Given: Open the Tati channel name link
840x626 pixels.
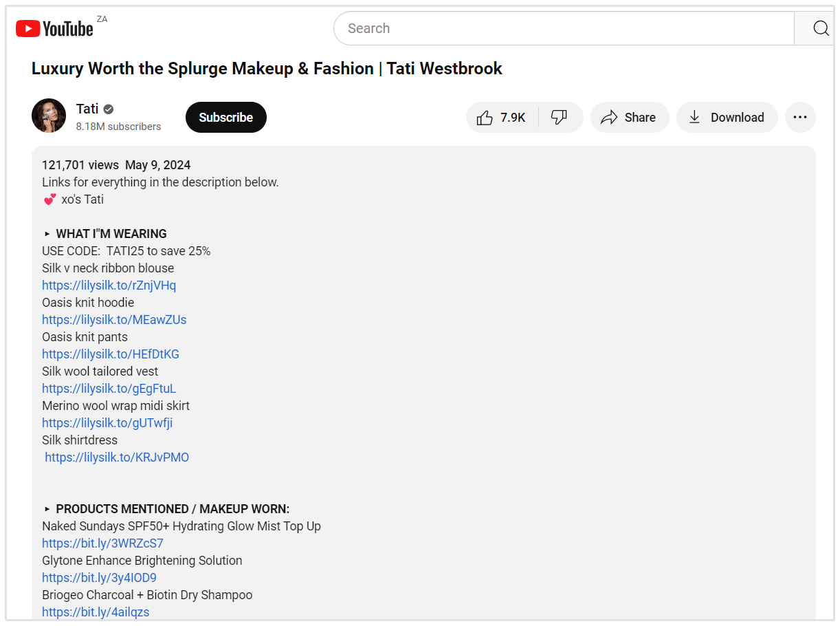Looking at the screenshot, I should (87, 109).
